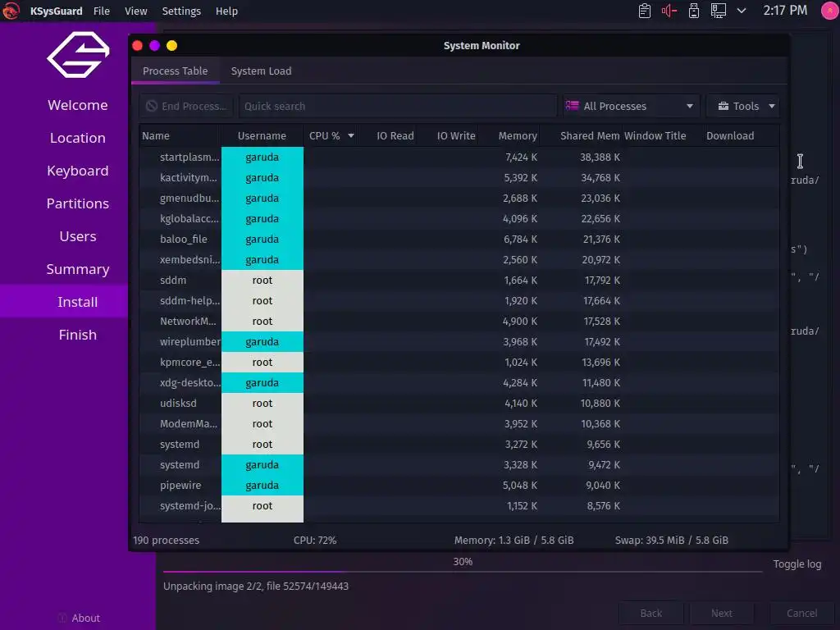Select the xdg-deskto... process row
Image resolution: width=840 pixels, height=630 pixels.
(459, 382)
